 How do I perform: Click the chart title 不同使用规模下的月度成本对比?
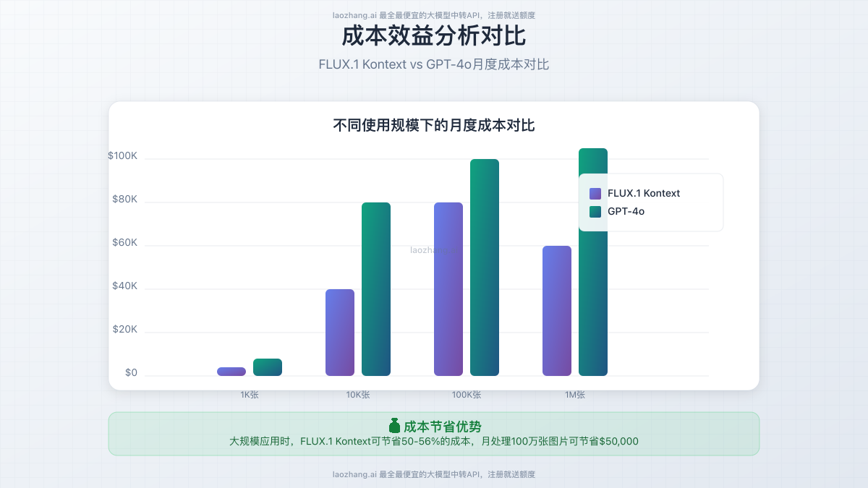click(434, 126)
